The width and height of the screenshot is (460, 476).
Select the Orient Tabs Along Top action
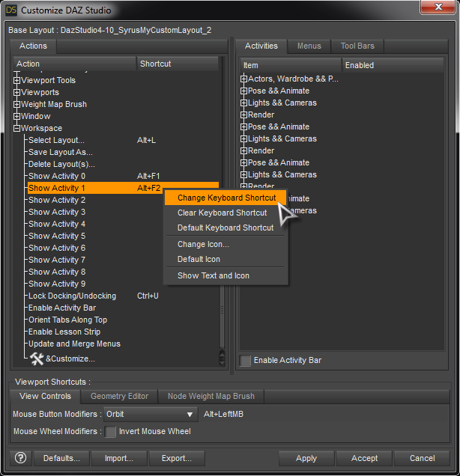coord(67,320)
